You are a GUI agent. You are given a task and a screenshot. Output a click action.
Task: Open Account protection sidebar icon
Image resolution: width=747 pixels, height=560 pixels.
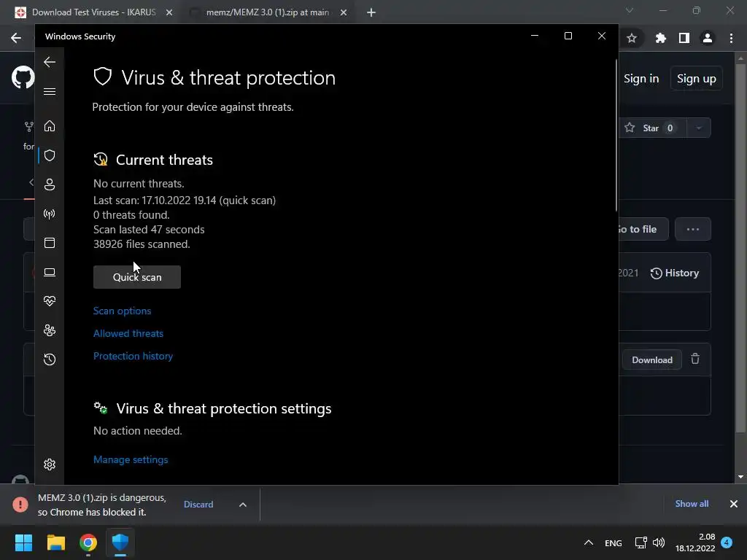coord(50,184)
